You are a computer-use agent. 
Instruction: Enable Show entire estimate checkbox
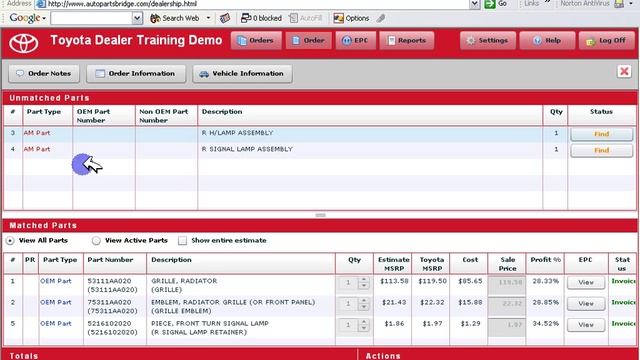pyautogui.click(x=182, y=241)
